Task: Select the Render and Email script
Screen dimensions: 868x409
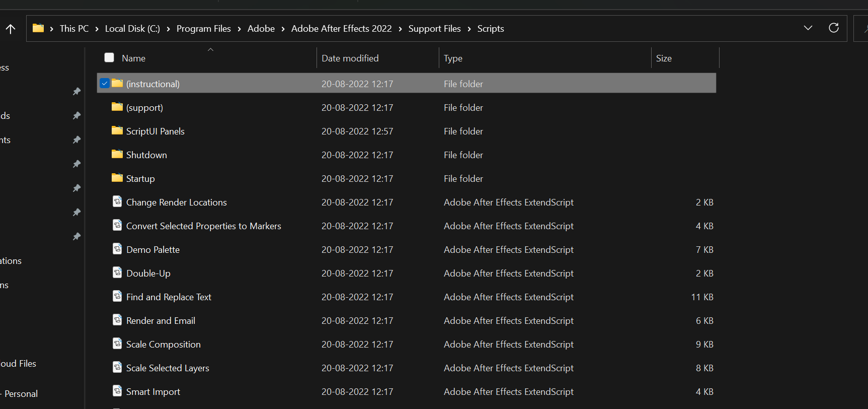Action: (x=161, y=321)
